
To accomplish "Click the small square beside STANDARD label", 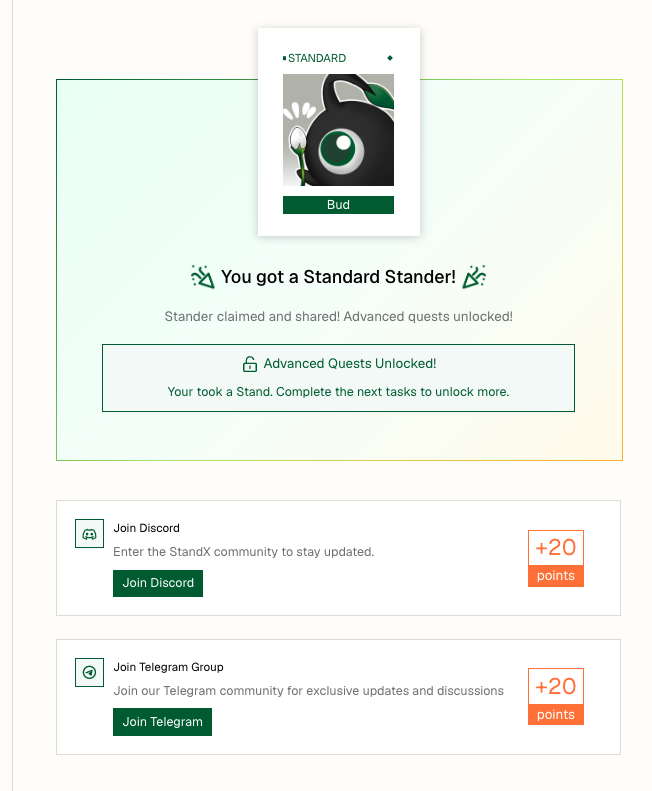I will [x=285, y=59].
